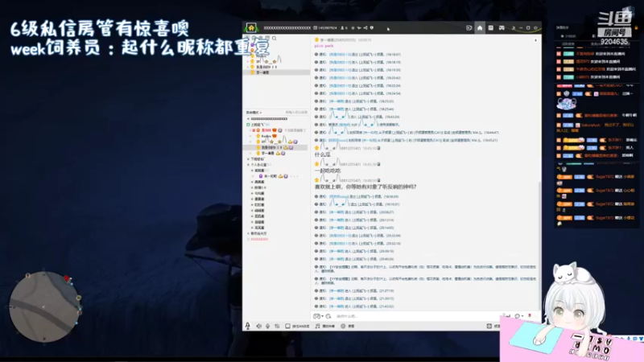Click the online member count icon
This screenshot has width=644, height=362.
point(342,28)
